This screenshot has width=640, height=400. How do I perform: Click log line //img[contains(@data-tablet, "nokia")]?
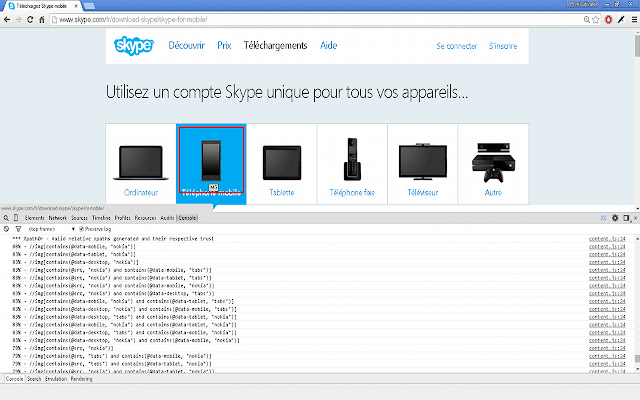(x=74, y=254)
